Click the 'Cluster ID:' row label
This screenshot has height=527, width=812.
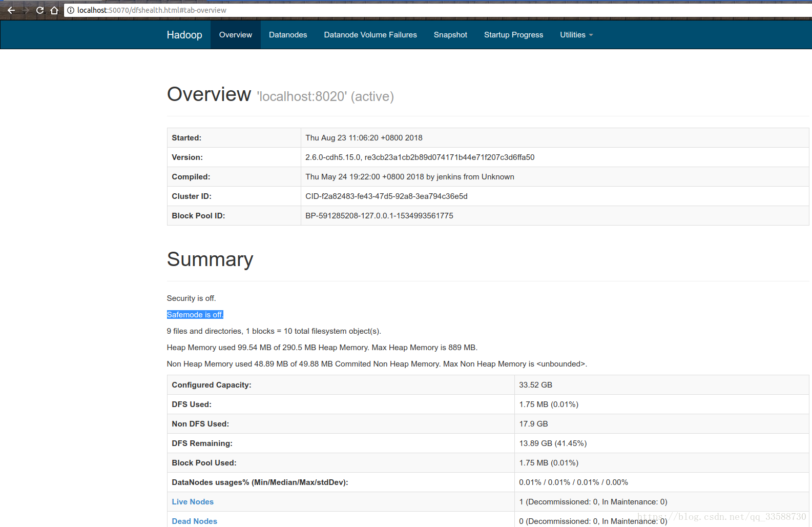pyautogui.click(x=192, y=196)
